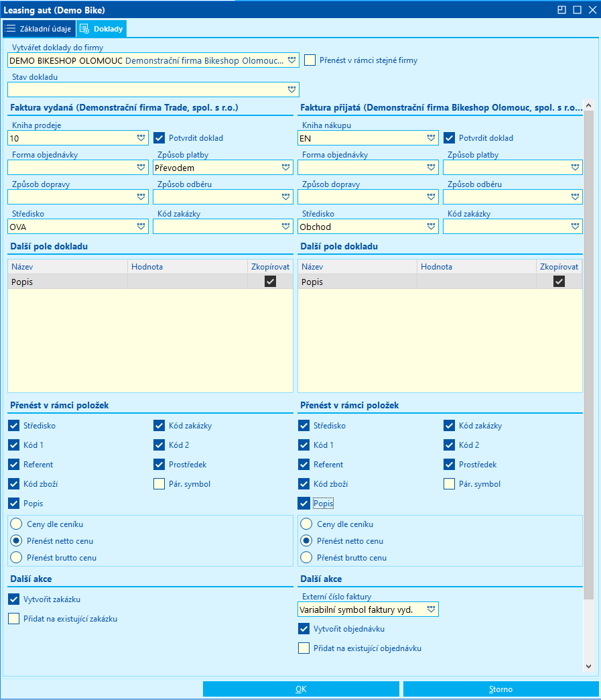Uncheck Potvrdit doklad for Faktura přijatá
601x700 pixels.
click(x=450, y=138)
